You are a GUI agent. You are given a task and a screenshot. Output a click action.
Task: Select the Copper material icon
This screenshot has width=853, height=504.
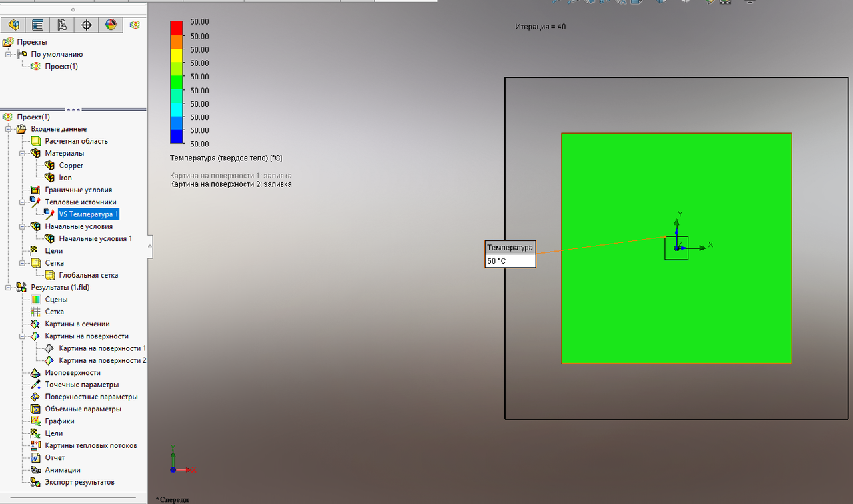50,166
